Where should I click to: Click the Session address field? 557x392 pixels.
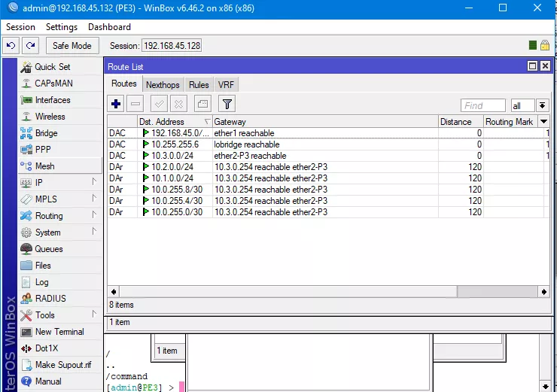tap(172, 46)
